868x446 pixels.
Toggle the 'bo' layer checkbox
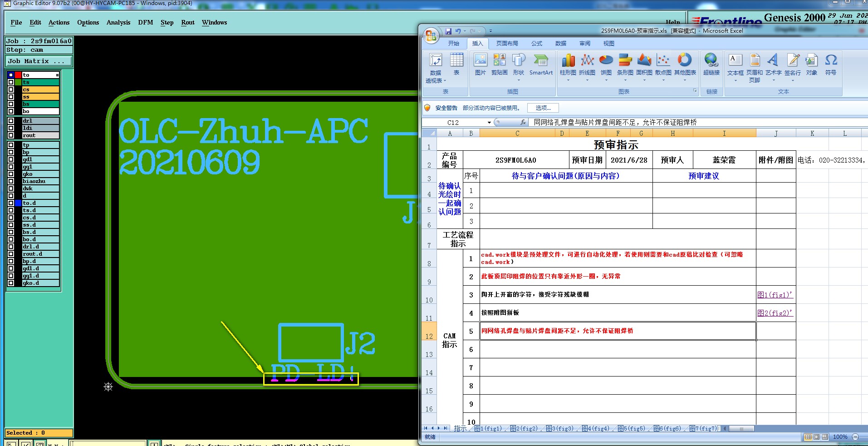point(10,111)
